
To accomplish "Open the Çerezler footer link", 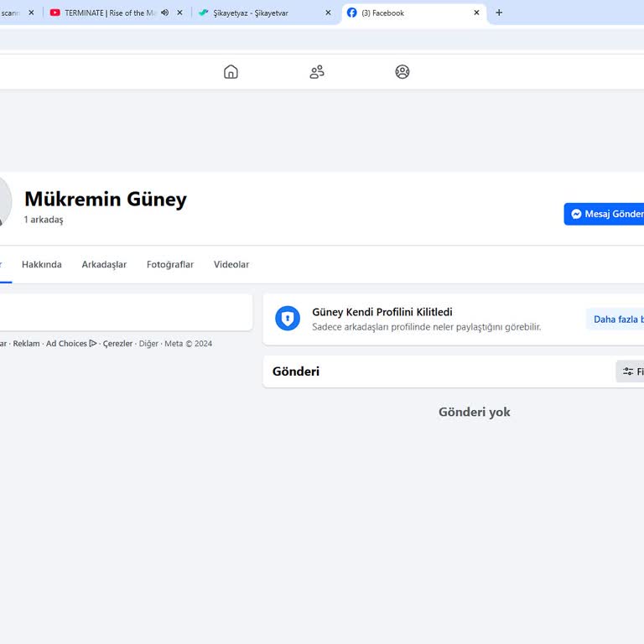I will (117, 344).
